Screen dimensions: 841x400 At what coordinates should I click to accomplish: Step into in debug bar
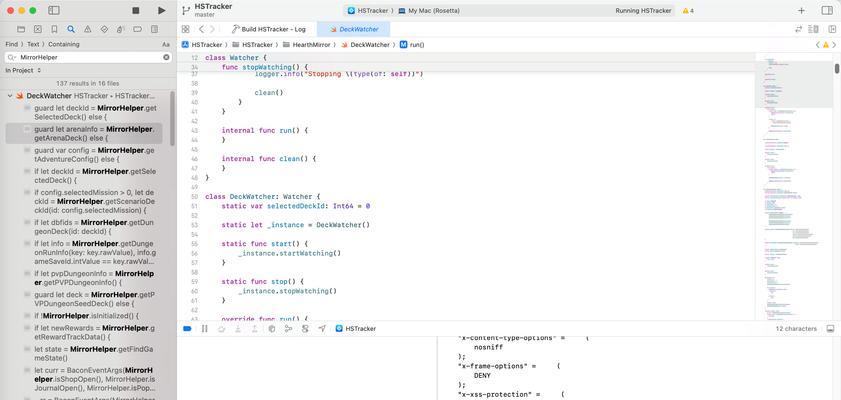point(238,329)
